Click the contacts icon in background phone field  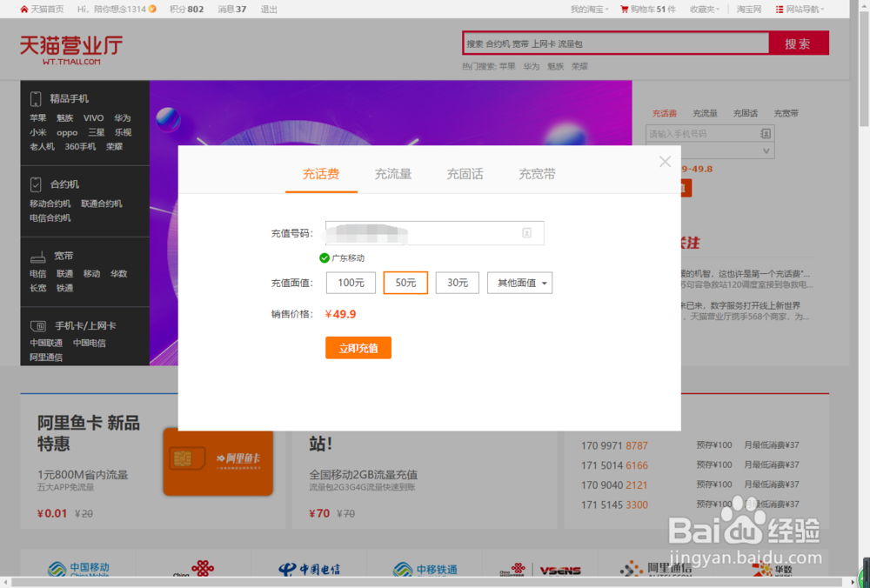(x=765, y=134)
